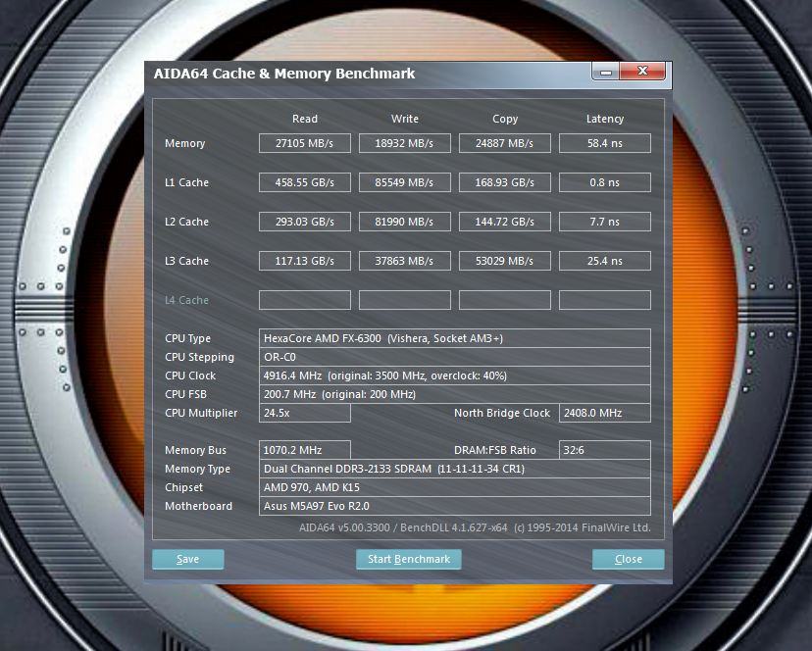Screen dimensions: 812x651
Task: Select Memory Bus value 1070.2 MHz
Action: [304, 450]
